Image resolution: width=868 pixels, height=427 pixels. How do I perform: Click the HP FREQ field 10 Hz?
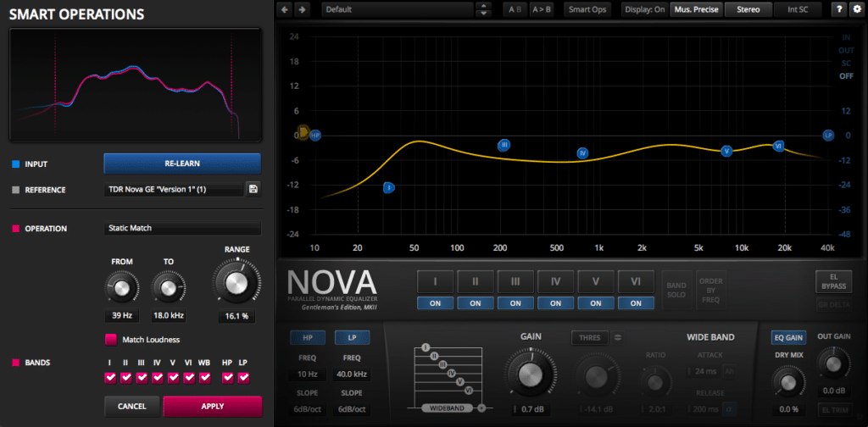(x=307, y=374)
